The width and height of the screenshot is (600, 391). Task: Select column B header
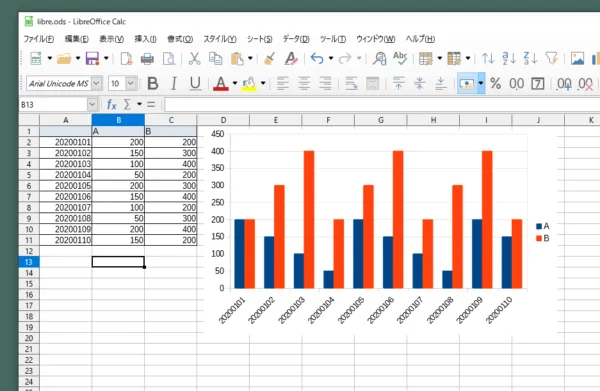point(118,120)
